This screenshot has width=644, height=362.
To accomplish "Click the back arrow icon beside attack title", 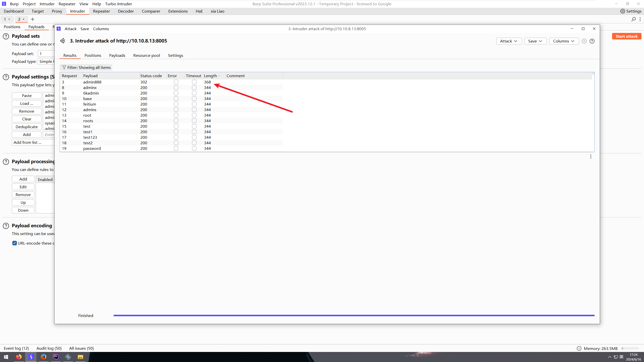I will (62, 41).
